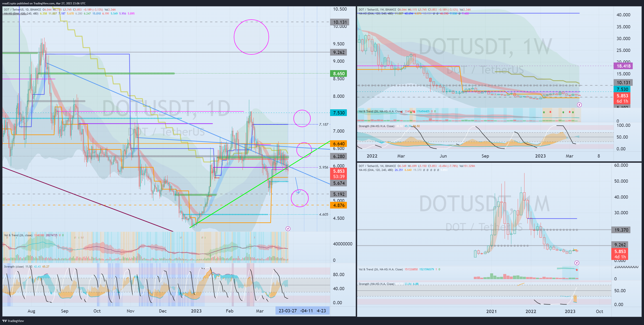644x325 pixels.
Task: Click the 5.853 4d 1h label on monthly axis
Action: pyautogui.click(x=620, y=254)
